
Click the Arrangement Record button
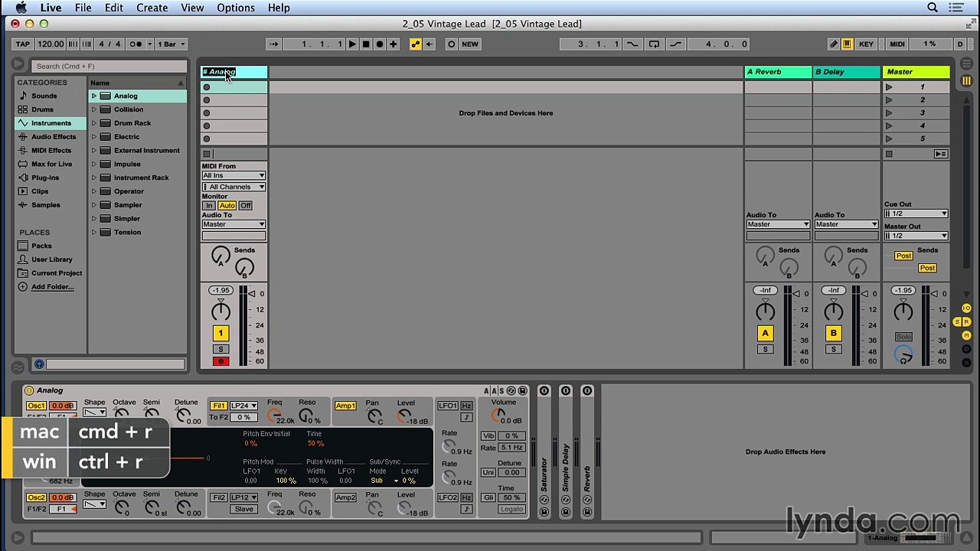coord(380,44)
